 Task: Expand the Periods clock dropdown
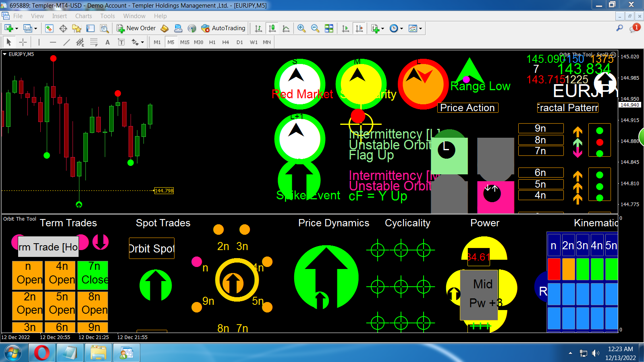pos(401,28)
